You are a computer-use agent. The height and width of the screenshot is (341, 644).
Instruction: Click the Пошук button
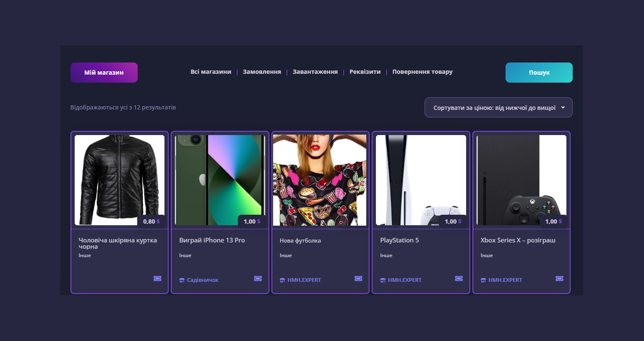pos(539,73)
